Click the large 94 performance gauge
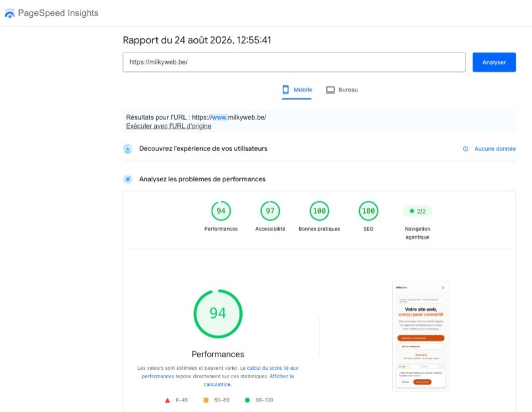The height and width of the screenshot is (412, 532). pos(218,314)
